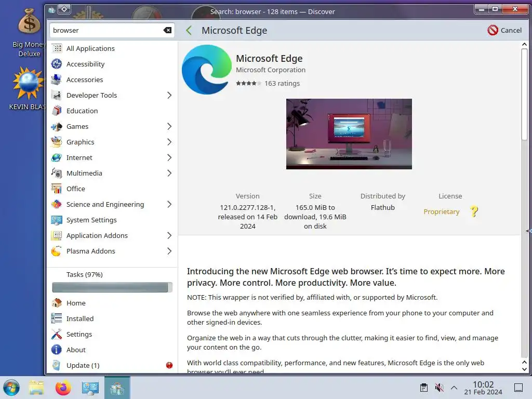Click the Application Addons icon
This screenshot has height=399, width=532.
pyautogui.click(x=57, y=236)
